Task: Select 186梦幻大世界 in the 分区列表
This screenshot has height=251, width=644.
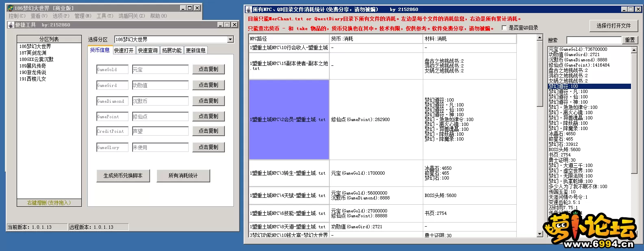Action: [35, 46]
